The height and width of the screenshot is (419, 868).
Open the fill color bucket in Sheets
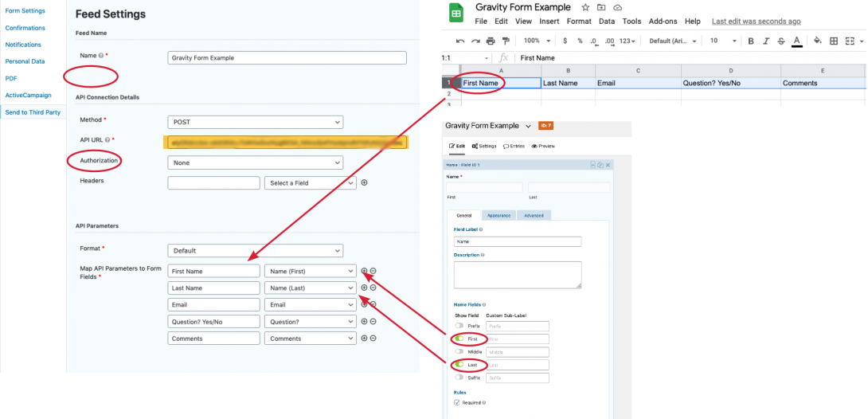click(x=818, y=41)
